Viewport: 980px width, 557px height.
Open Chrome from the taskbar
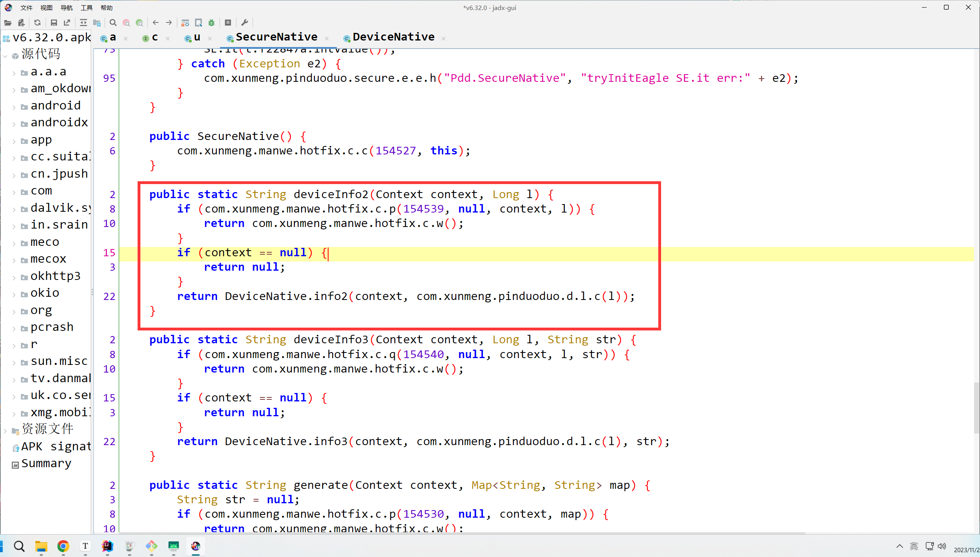pyautogui.click(x=63, y=546)
